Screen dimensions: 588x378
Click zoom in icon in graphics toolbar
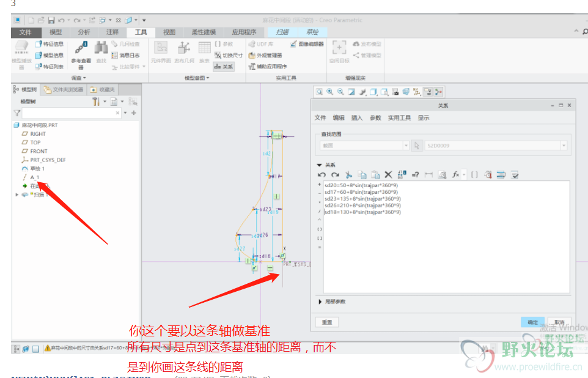coord(329,92)
